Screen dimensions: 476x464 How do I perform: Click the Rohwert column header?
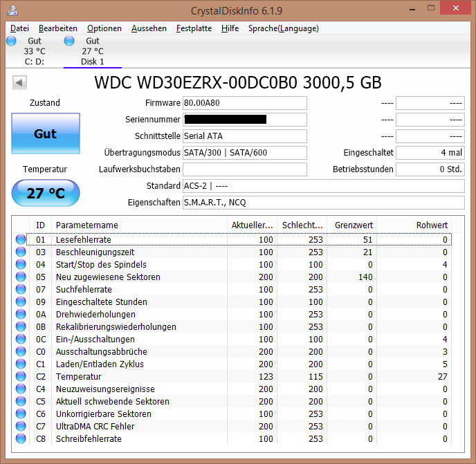(x=414, y=225)
